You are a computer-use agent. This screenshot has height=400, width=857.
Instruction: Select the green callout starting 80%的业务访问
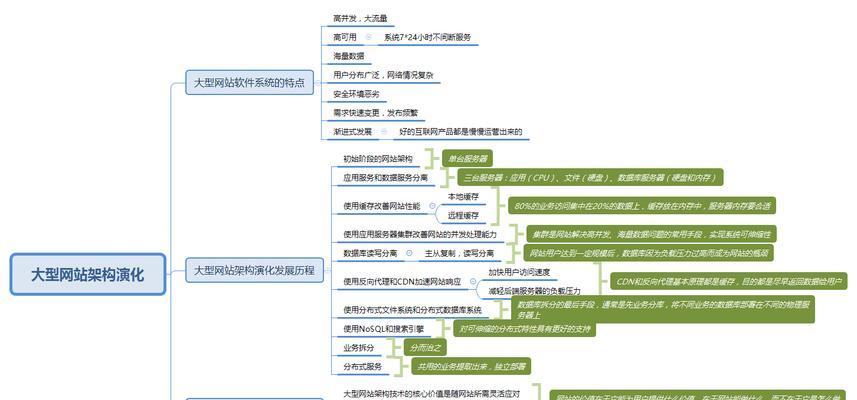(642, 206)
